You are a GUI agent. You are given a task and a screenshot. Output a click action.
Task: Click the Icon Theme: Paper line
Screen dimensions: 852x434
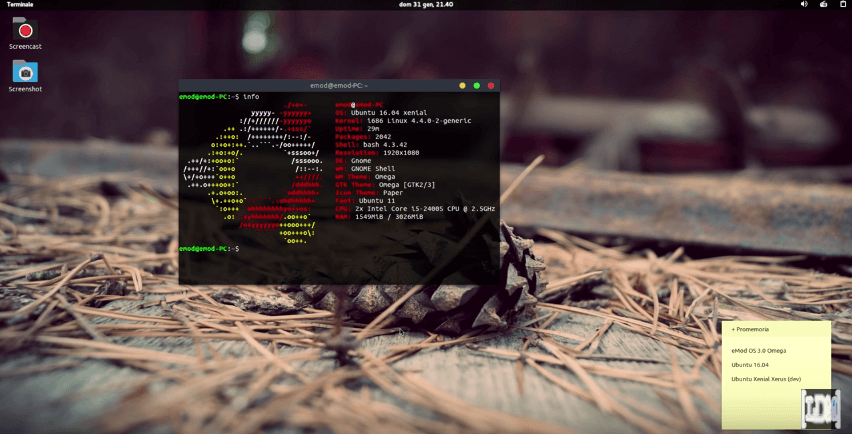pyautogui.click(x=369, y=193)
